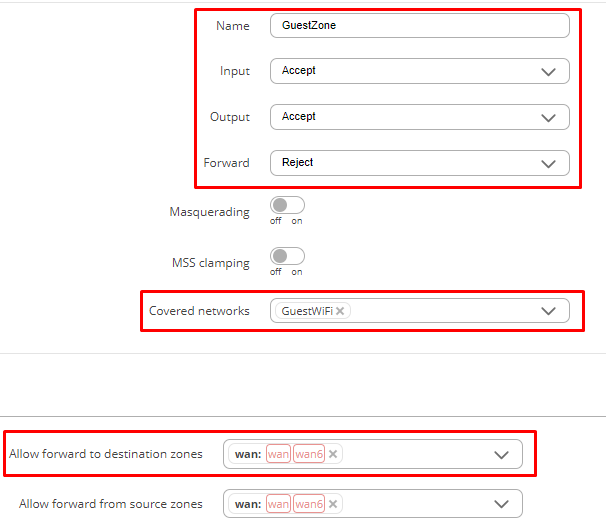Screen dimensions: 606x523
Task: Open the Forward policy dropdown showing Reject
Action: coord(420,163)
